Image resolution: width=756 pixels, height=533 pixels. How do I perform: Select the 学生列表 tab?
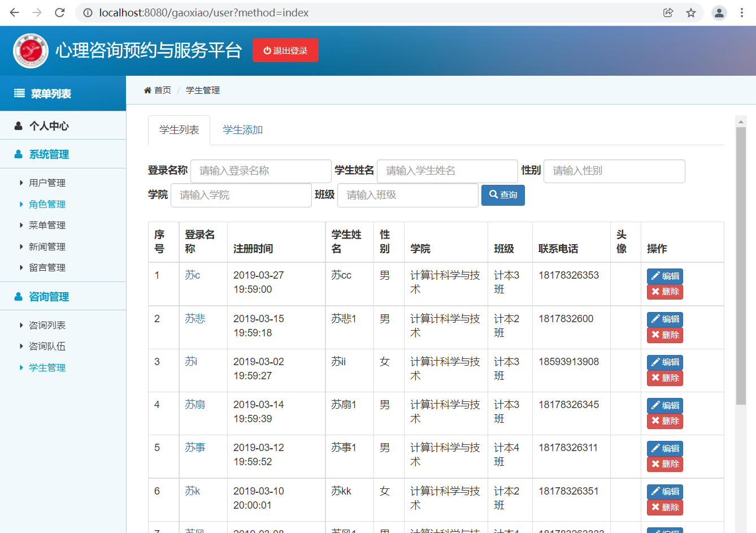pos(179,130)
